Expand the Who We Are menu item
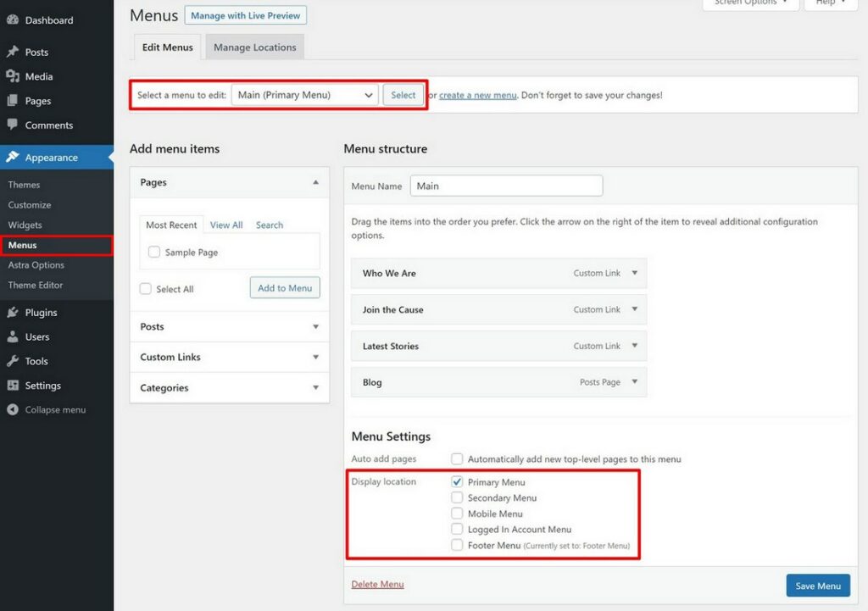The width and height of the screenshot is (868, 611). click(x=634, y=273)
